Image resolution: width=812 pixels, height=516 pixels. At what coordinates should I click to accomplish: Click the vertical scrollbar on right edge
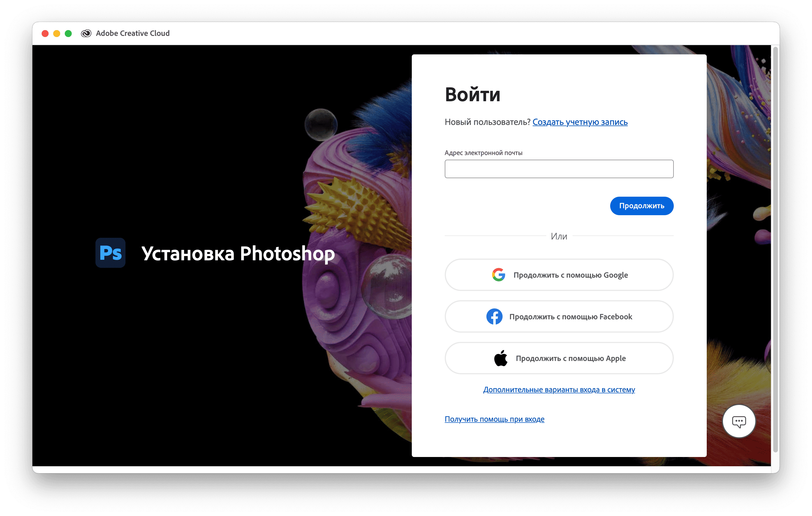pyautogui.click(x=775, y=250)
